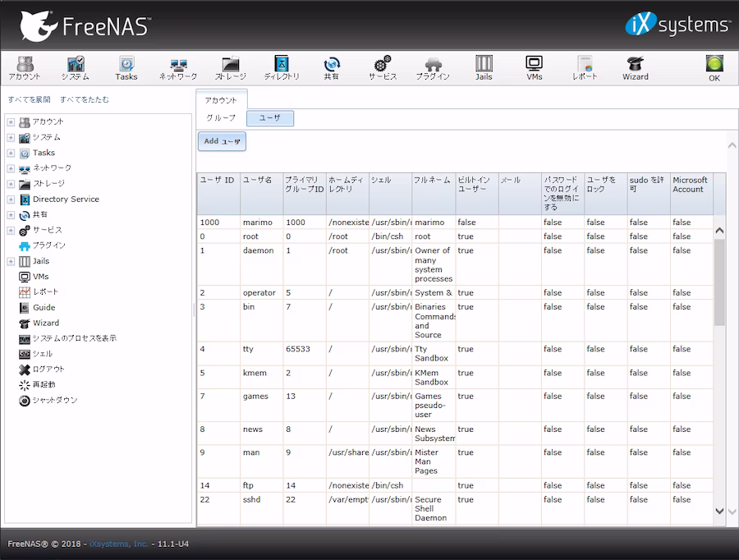Open the ストレージ toolbar icon
The width and height of the screenshot is (739, 560).
(x=231, y=67)
